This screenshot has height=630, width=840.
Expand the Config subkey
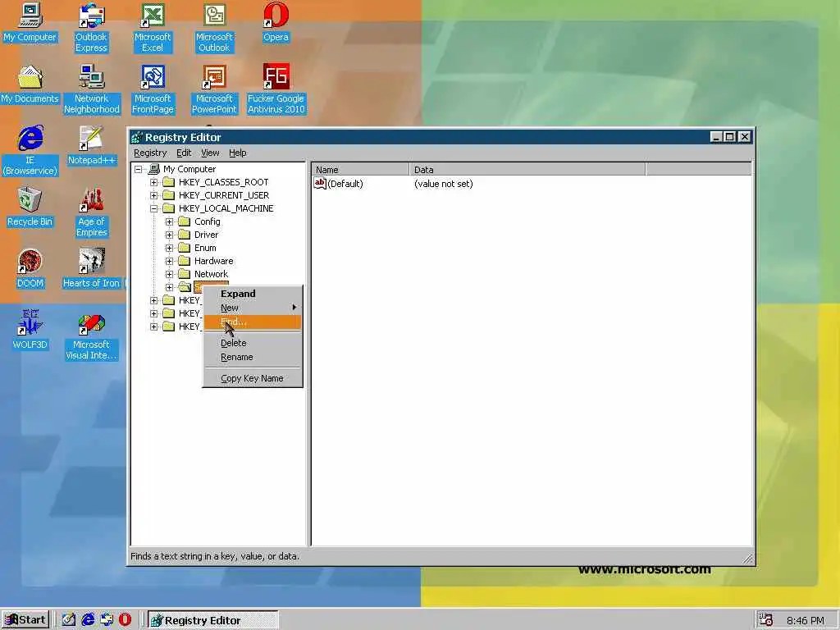(x=169, y=221)
